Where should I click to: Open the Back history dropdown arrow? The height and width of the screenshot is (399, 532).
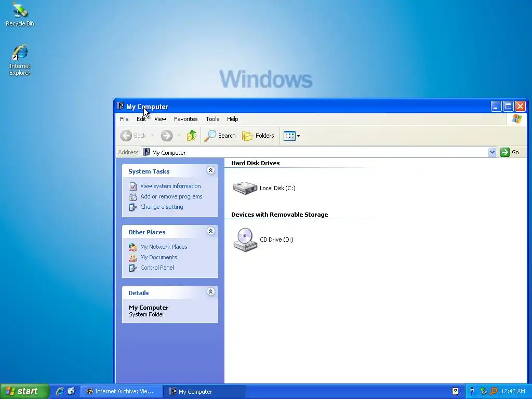click(152, 136)
